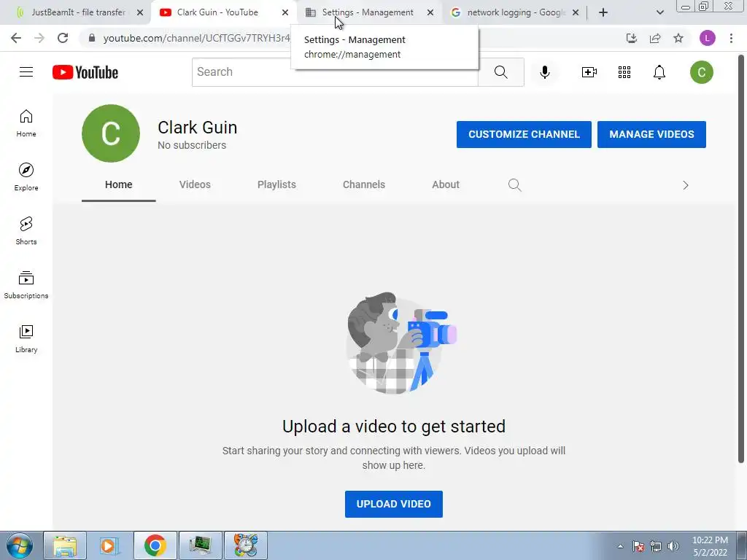
Task: Click the "Upload a video to get started" heading
Action: click(x=393, y=426)
